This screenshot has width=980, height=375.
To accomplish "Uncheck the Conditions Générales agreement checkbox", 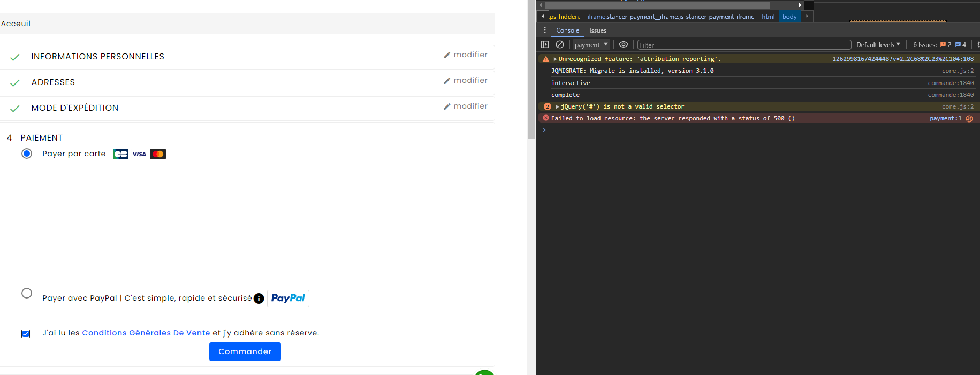I will pyautogui.click(x=26, y=334).
